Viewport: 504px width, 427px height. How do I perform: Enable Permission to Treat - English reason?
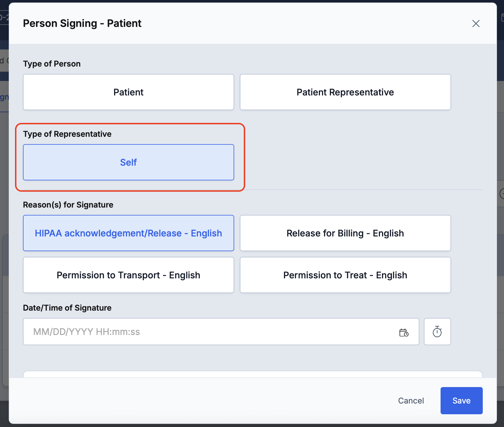[x=345, y=275]
